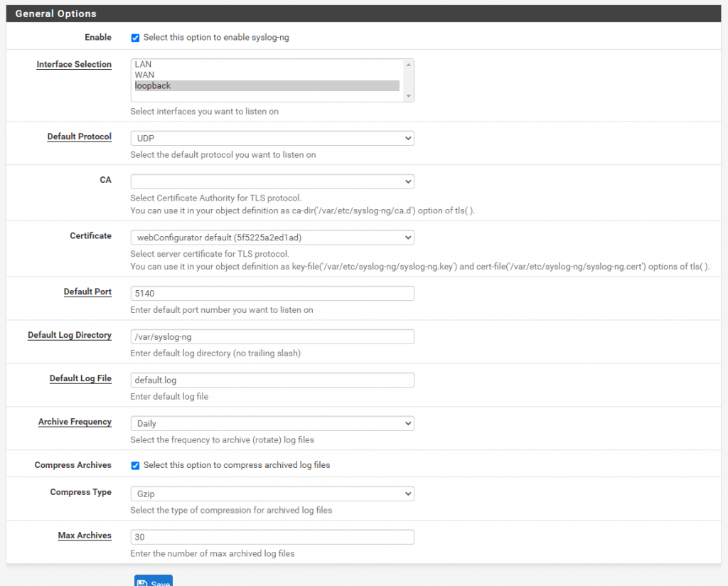Screen dimensions: 728x586
Task: Click the Certificate row label
Action: click(90, 236)
